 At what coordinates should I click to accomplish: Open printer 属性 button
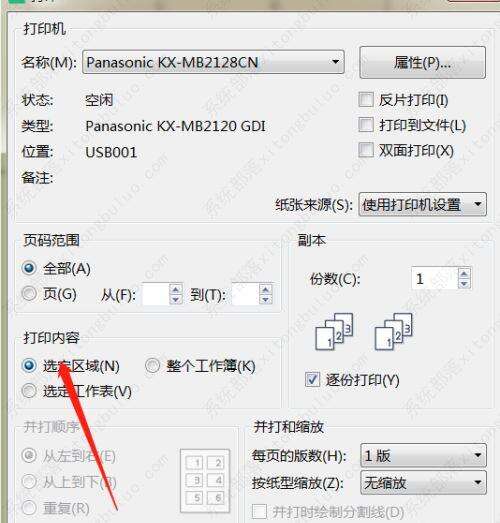423,62
